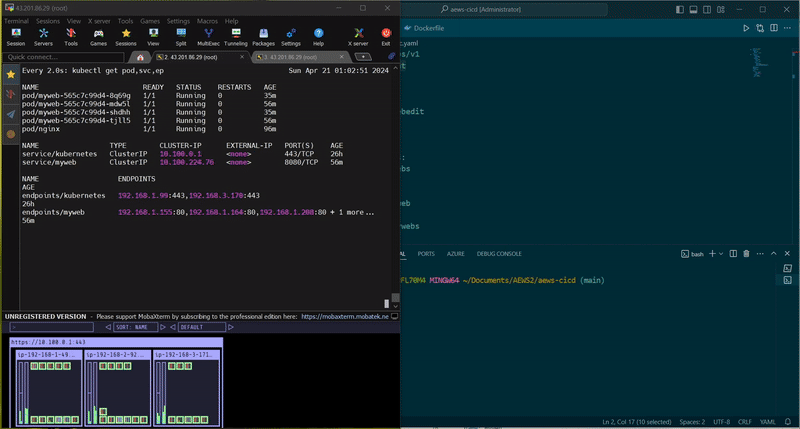Screen dimensions: 800x429
Task: Open VS Code editor More Actions ellipsis
Action: (x=788, y=28)
